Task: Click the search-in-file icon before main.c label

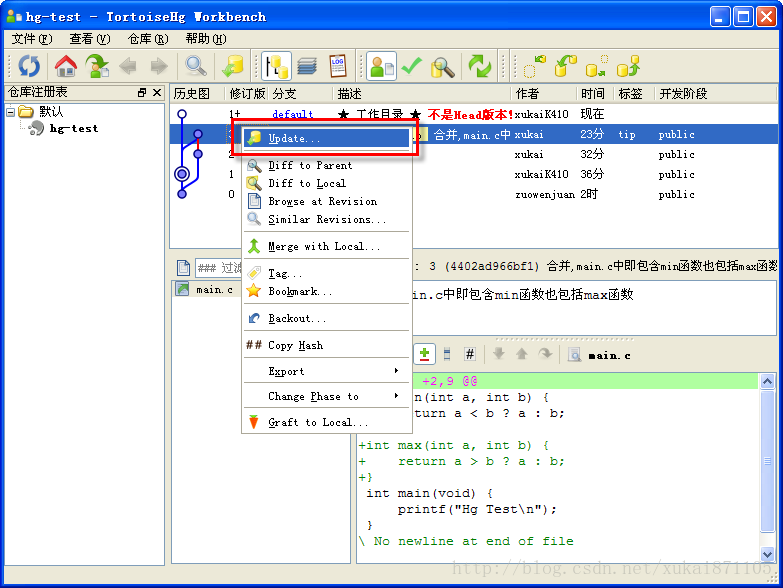Action: [574, 355]
